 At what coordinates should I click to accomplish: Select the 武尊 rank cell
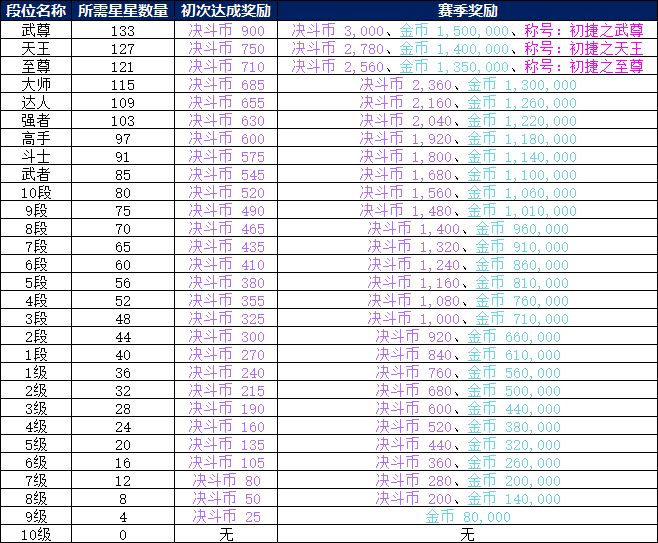click(36, 30)
